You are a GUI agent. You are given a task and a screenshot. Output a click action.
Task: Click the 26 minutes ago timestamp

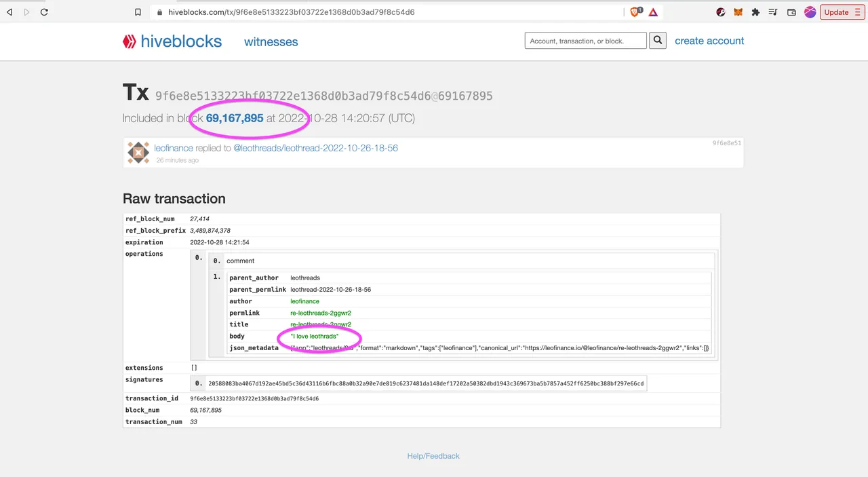pyautogui.click(x=178, y=160)
